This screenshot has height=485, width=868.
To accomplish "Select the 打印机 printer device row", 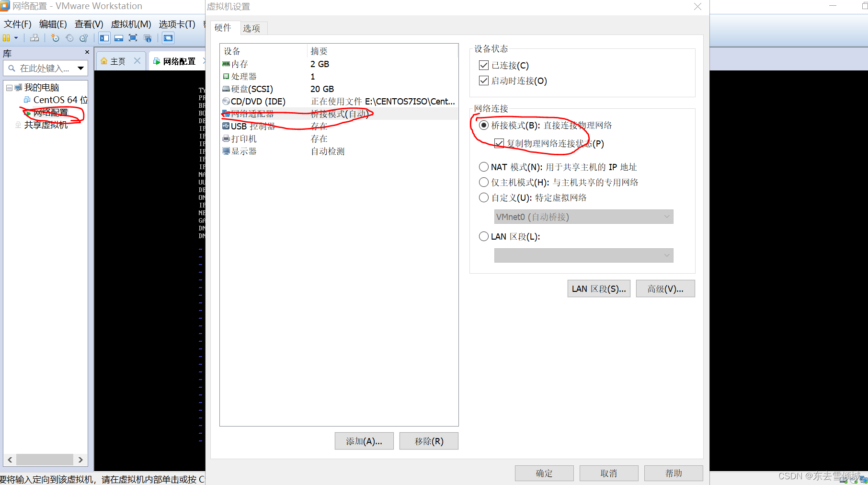I will coord(339,139).
